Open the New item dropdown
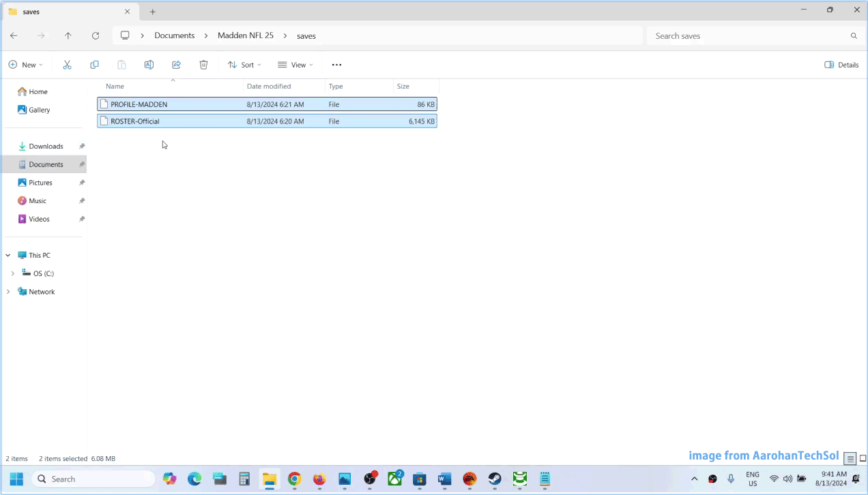 (x=26, y=65)
